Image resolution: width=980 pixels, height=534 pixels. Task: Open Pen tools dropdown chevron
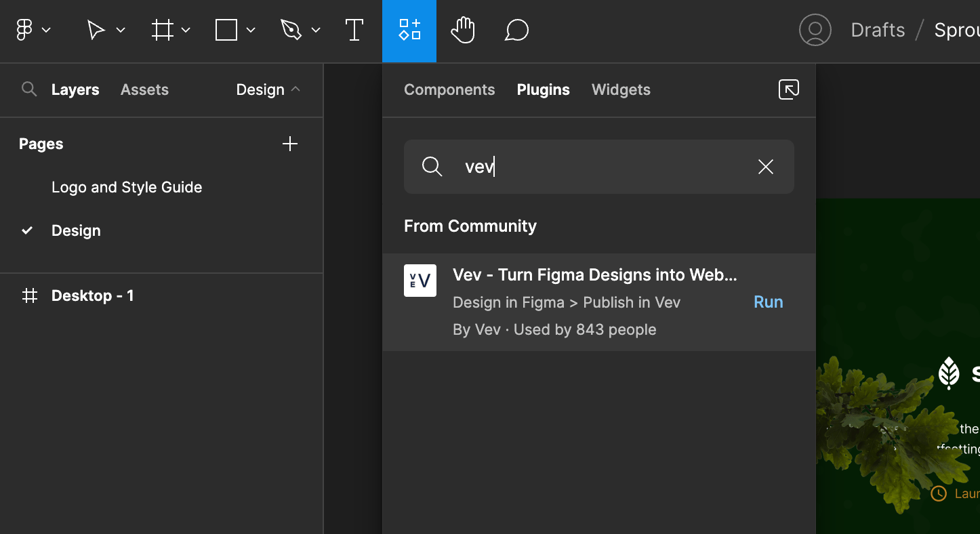pos(316,30)
